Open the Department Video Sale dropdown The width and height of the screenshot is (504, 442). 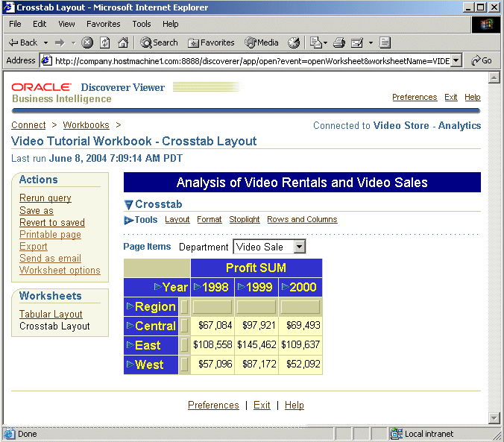point(269,247)
